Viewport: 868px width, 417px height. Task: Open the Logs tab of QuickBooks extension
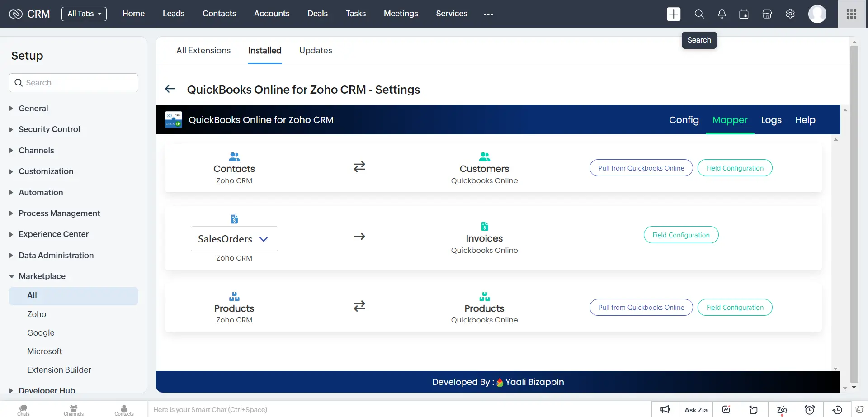click(771, 120)
